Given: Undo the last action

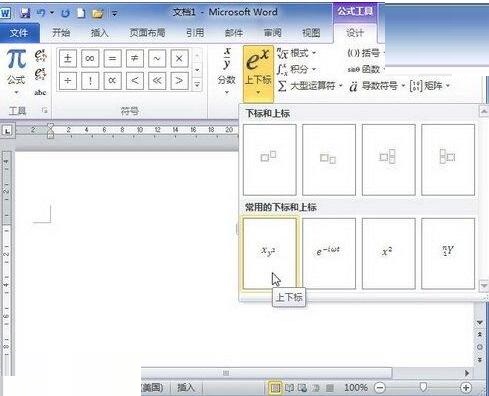Looking at the screenshot, I should (x=41, y=13).
